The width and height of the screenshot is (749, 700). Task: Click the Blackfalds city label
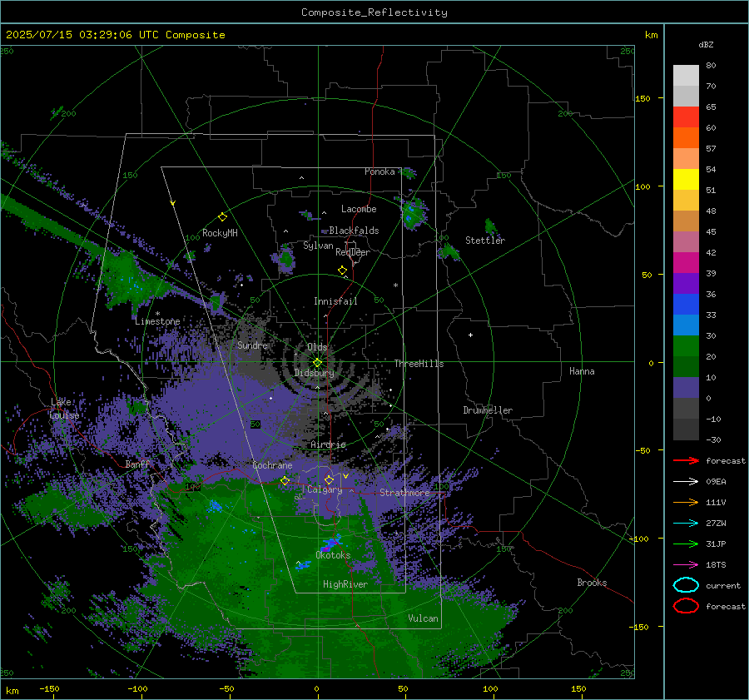[354, 231]
